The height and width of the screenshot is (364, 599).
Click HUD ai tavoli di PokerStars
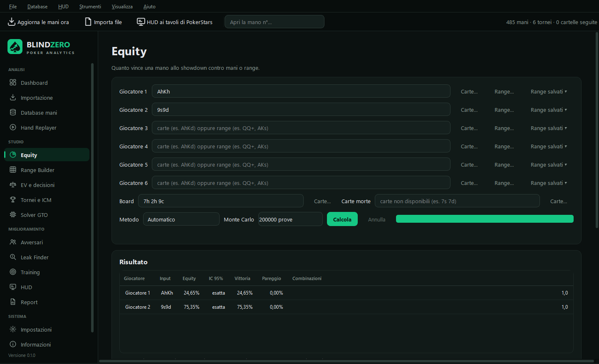(175, 22)
